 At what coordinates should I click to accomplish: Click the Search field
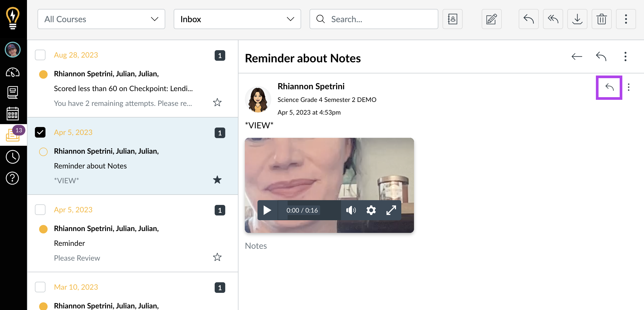[374, 19]
